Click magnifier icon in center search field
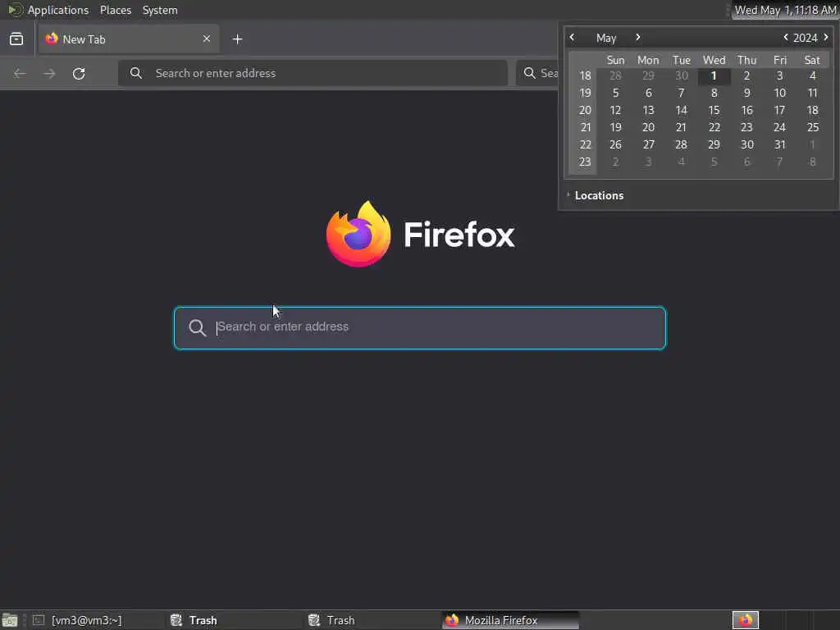 click(198, 328)
